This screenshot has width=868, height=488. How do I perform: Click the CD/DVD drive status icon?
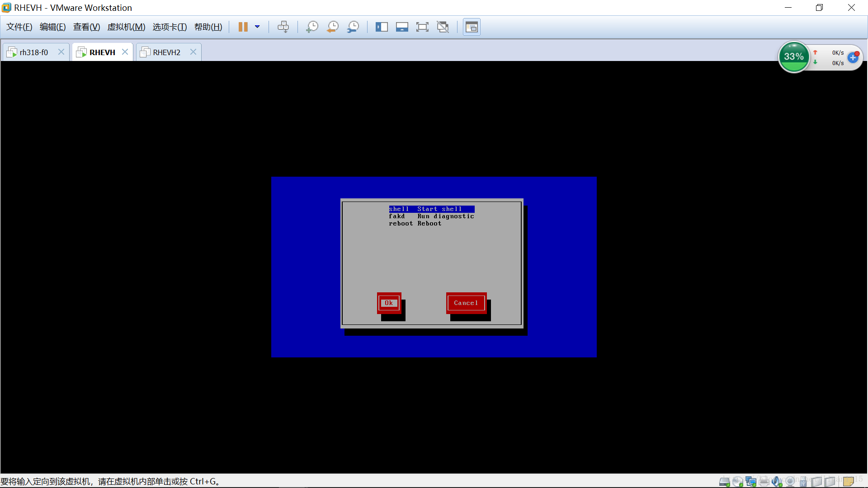point(737,482)
